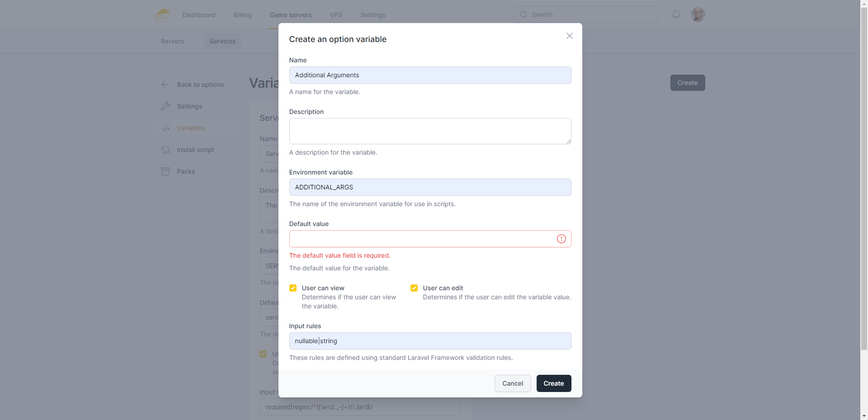The width and height of the screenshot is (868, 420).
Task: Select the Servers tab
Action: click(x=172, y=41)
